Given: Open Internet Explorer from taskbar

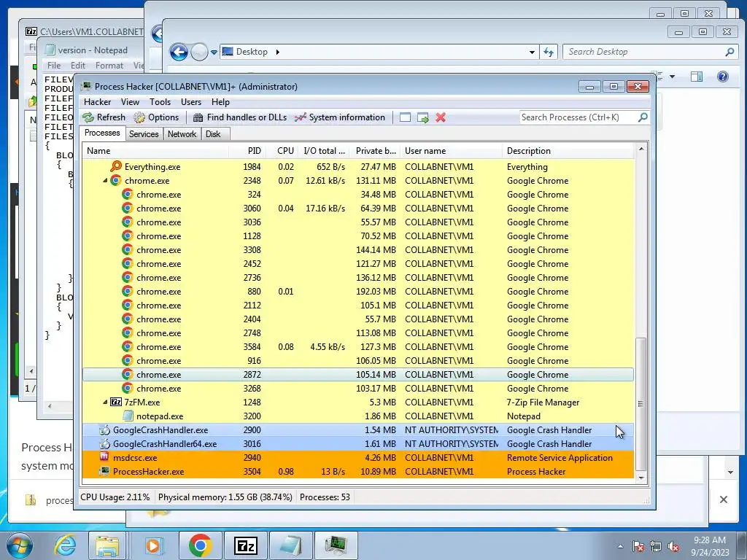Looking at the screenshot, I should click(65, 545).
